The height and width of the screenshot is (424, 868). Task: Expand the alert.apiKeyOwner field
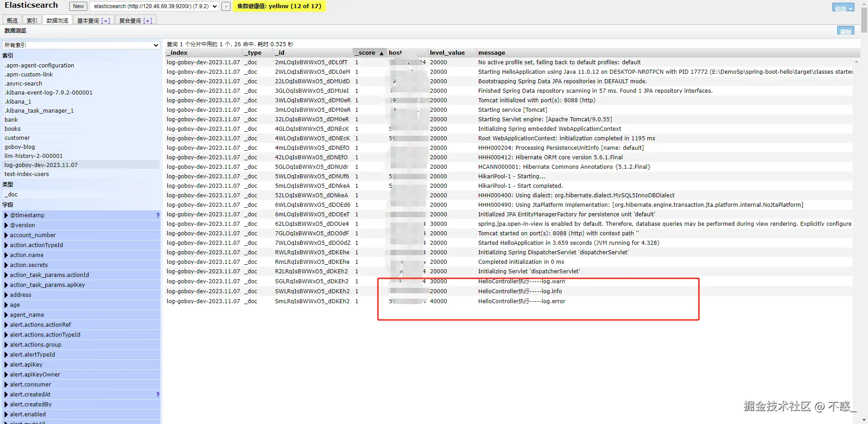tap(6, 375)
